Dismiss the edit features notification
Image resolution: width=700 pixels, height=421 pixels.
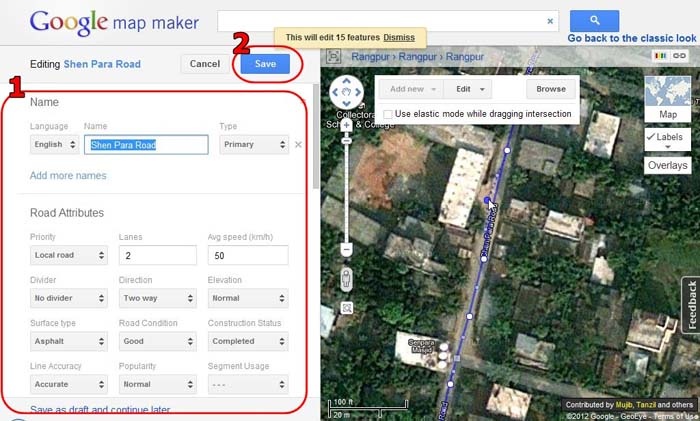[399, 38]
